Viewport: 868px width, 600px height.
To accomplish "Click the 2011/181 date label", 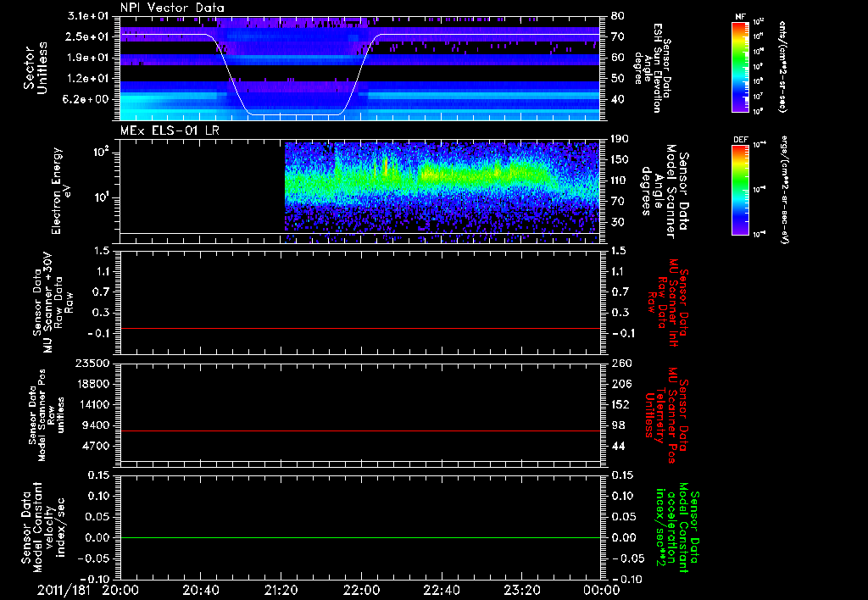I will 63,592.
